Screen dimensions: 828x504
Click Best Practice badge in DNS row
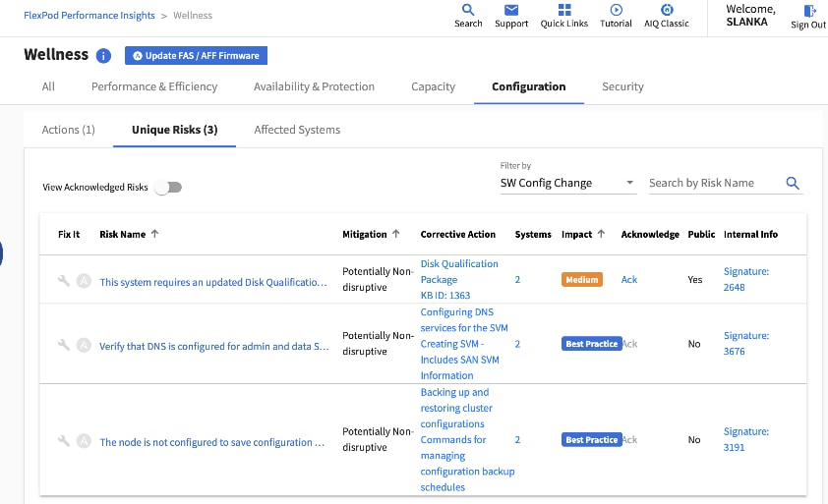[591, 344]
